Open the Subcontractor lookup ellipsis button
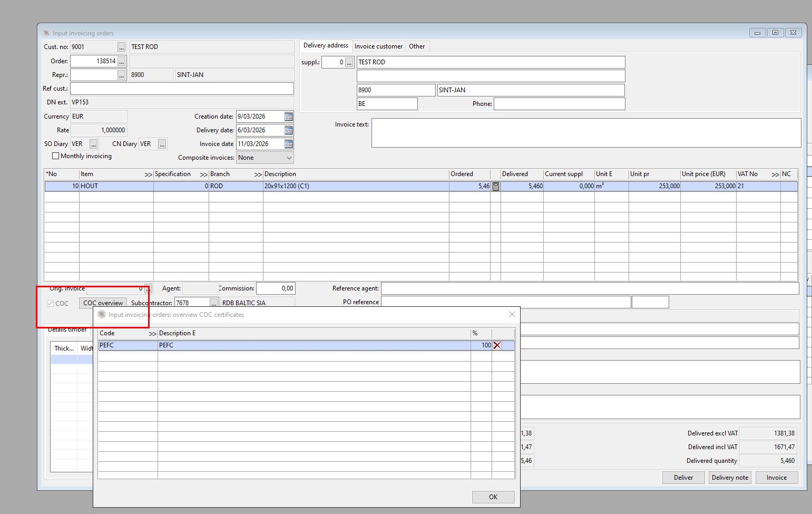 [x=213, y=303]
